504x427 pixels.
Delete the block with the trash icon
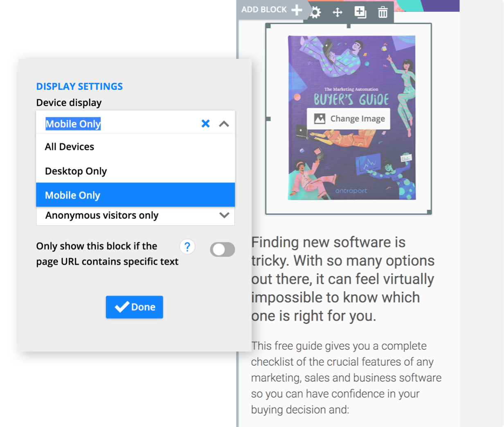tap(383, 12)
